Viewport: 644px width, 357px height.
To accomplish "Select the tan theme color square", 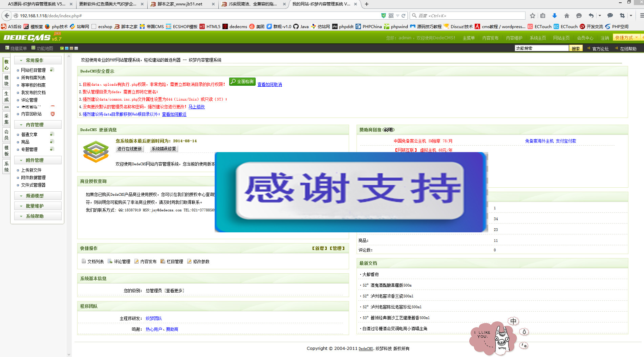I will click(71, 48).
